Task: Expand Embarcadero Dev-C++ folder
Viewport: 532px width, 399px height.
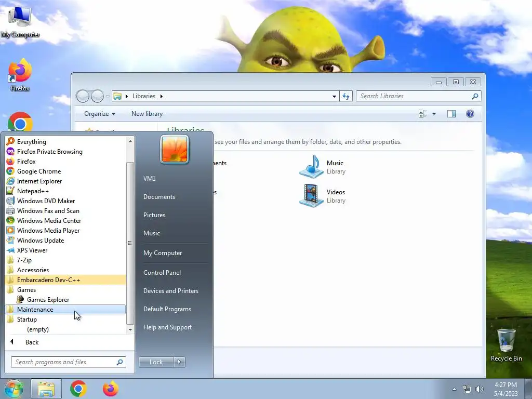Action: tap(65, 280)
